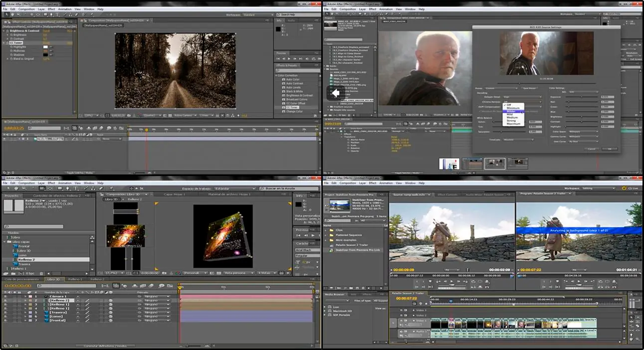The height and width of the screenshot is (350, 644).
Task: Click Conmutar definidores / modos in Libro 3D timeline
Action: pyautogui.click(x=105, y=346)
